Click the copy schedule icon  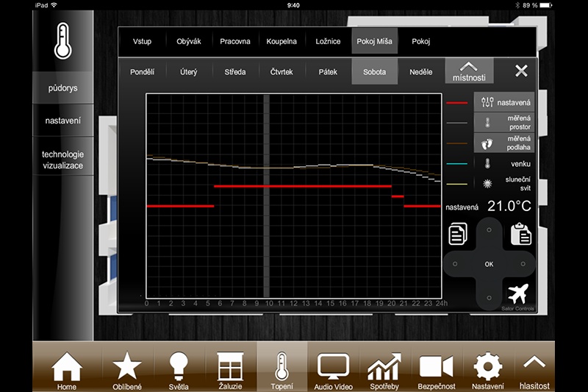click(x=458, y=234)
